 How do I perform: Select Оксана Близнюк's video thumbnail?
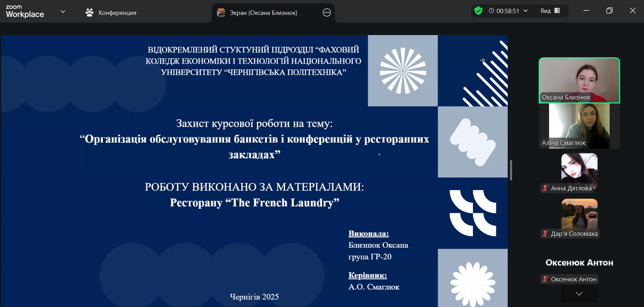(579, 80)
